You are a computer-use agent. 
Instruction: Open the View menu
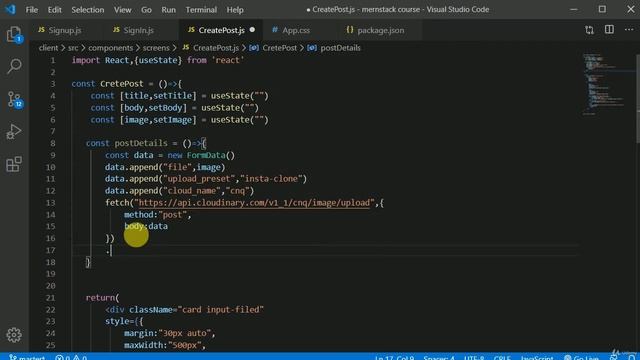(x=122, y=9)
